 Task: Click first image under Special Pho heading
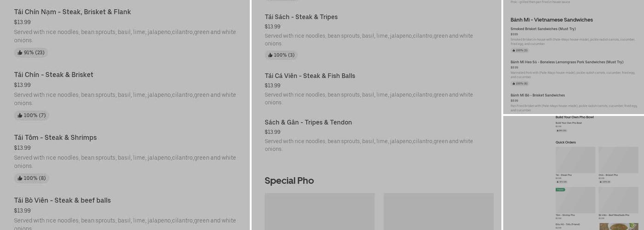coord(320,211)
